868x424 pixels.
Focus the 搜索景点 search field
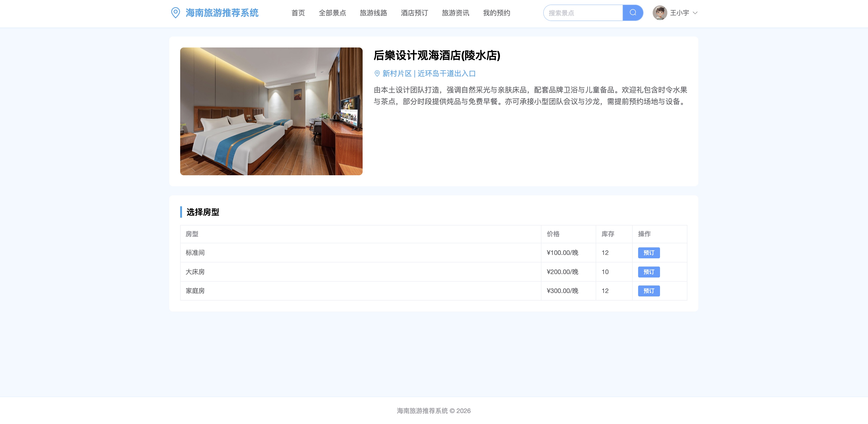click(583, 13)
